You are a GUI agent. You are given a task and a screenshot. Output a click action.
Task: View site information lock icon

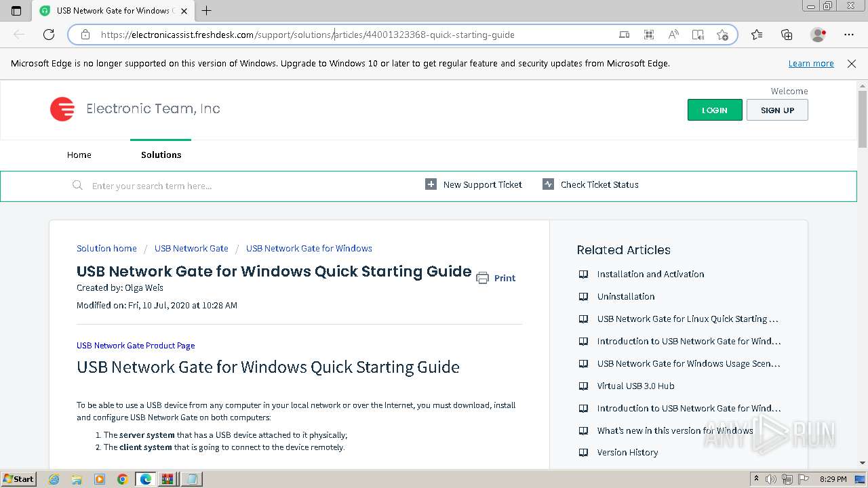[x=85, y=35]
